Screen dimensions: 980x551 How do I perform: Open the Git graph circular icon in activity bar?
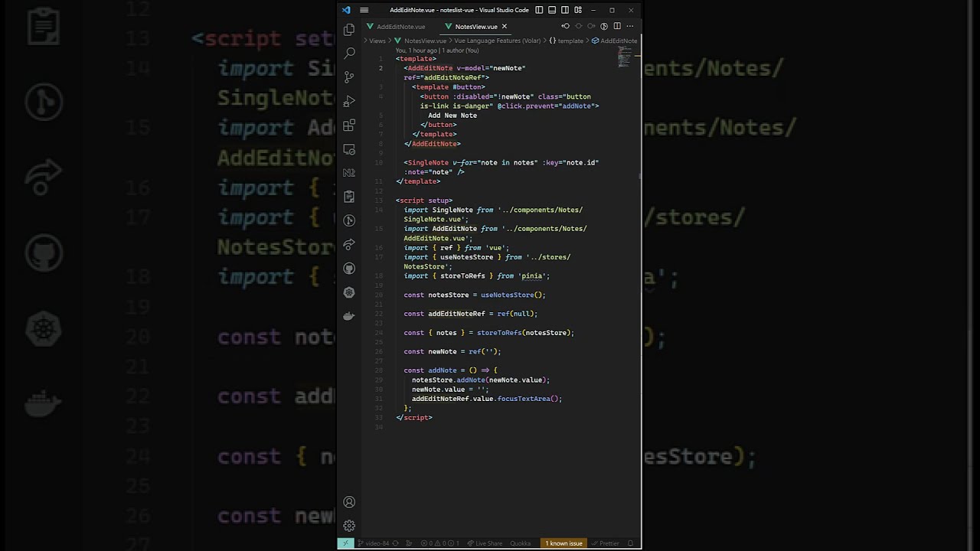pyautogui.click(x=349, y=220)
